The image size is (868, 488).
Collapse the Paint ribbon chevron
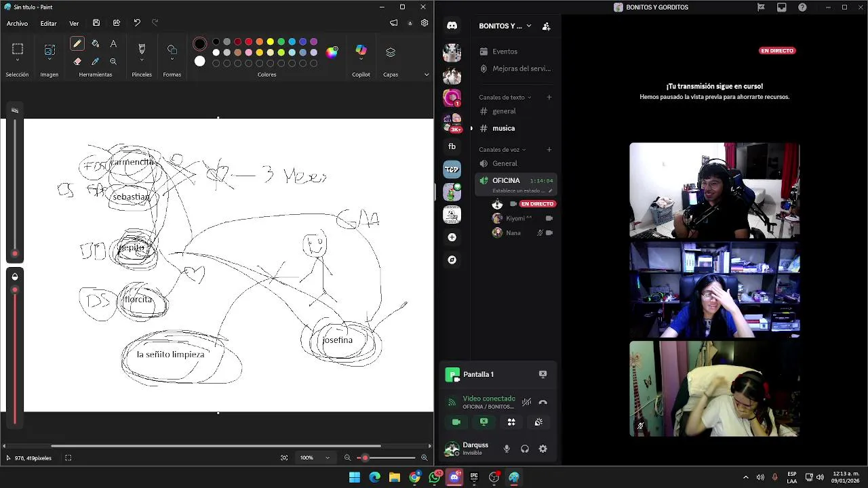coord(427,75)
